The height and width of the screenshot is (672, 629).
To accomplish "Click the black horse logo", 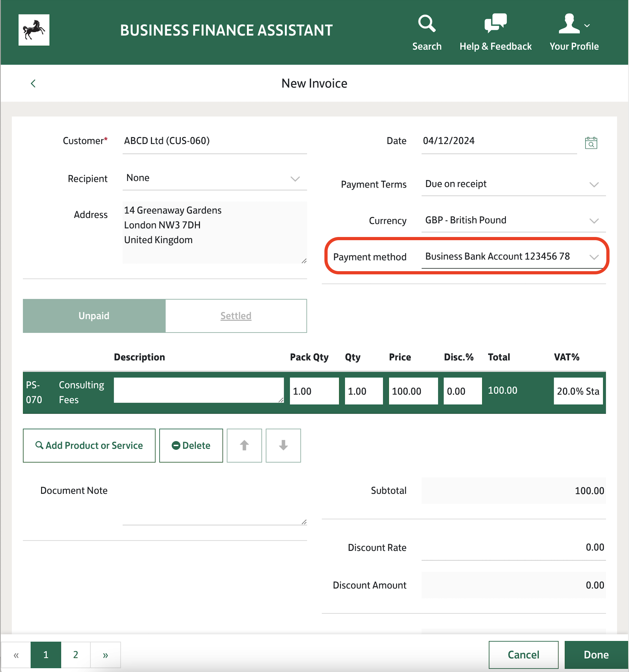I will click(34, 30).
